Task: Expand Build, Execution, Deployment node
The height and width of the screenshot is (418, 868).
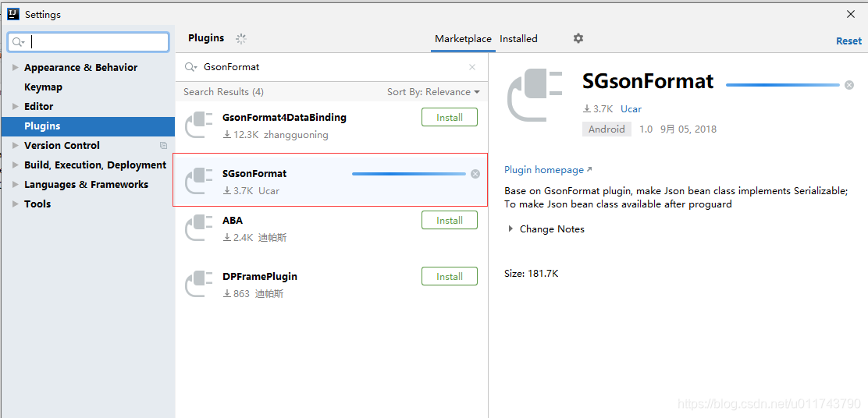Action: coord(16,165)
